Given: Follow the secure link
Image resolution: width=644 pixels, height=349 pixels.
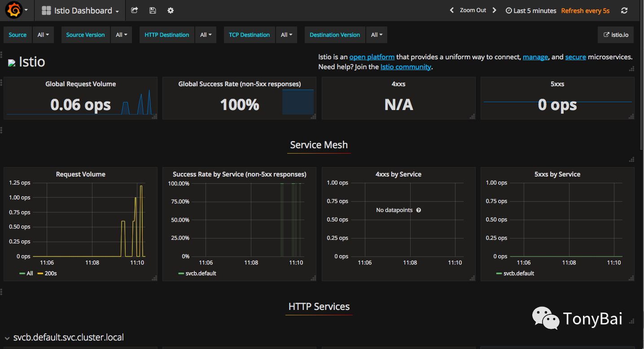Looking at the screenshot, I should coord(575,57).
